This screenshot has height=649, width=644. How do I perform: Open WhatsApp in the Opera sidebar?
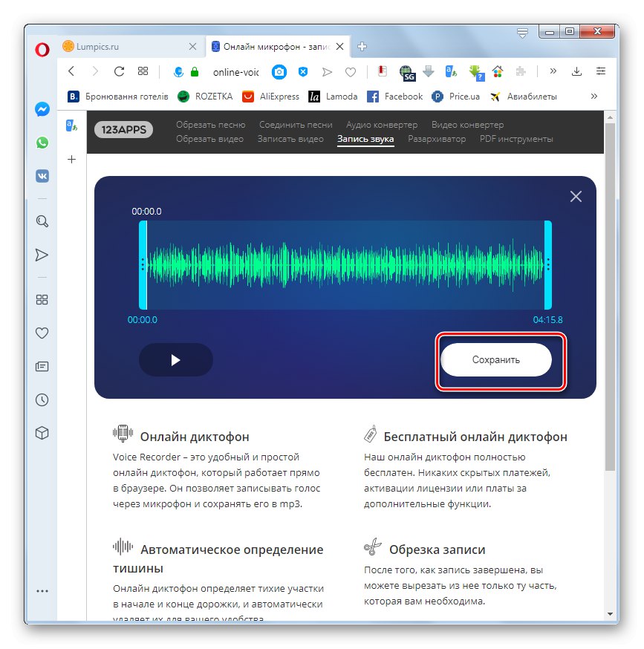42,143
